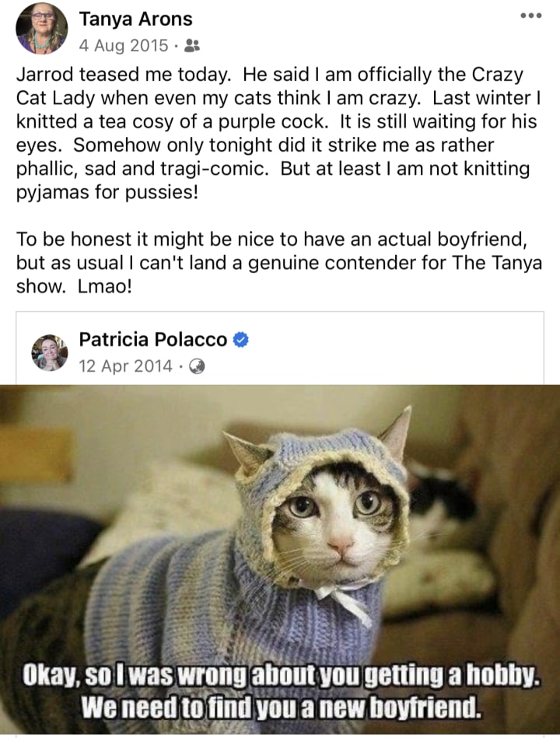Click the 12 Apr 2014 timestamp
The width and height of the screenshot is (560, 738).
(126, 366)
